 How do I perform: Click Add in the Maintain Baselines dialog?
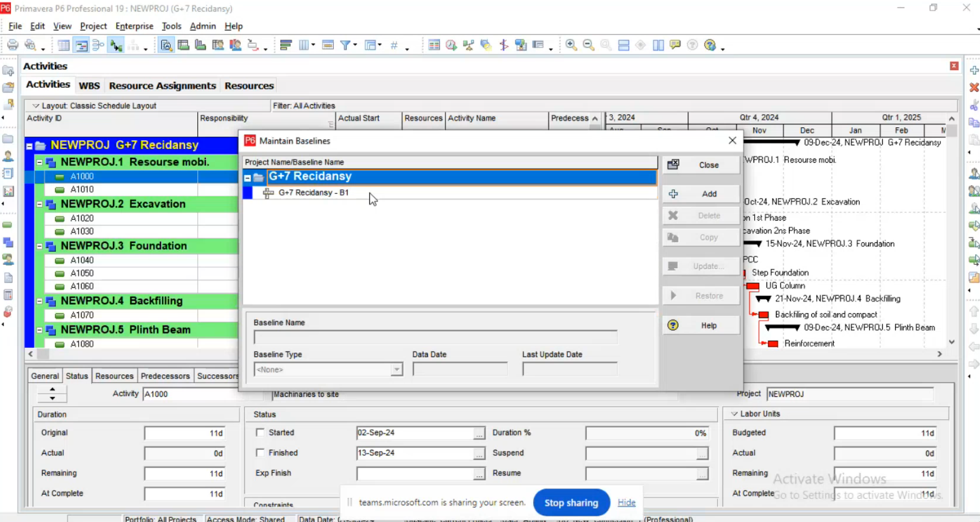701,194
